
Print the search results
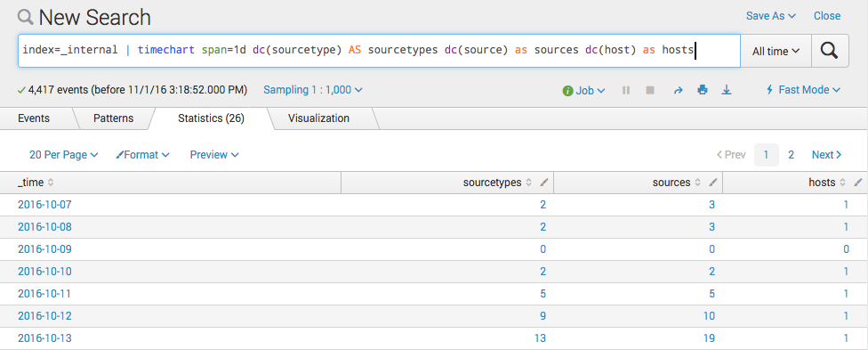click(703, 90)
